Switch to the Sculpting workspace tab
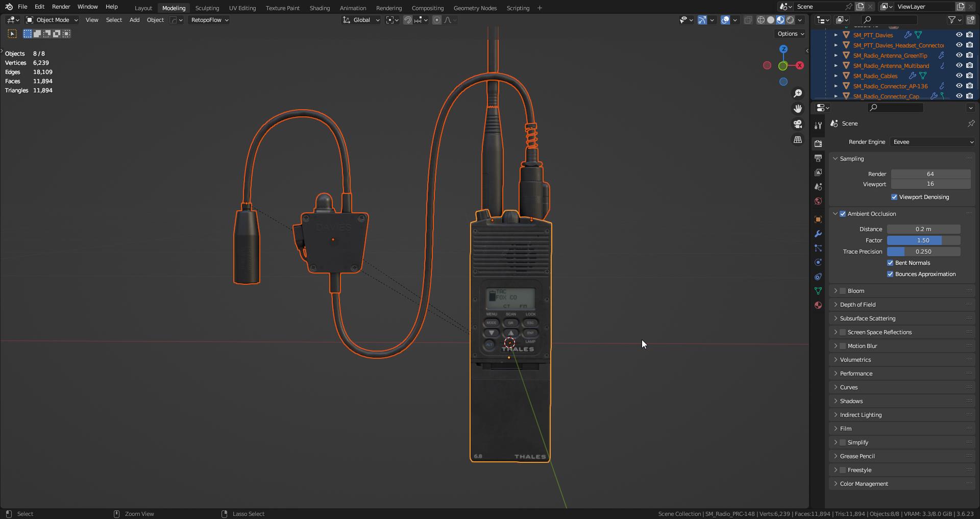Viewport: 980px width, 519px height. click(207, 8)
